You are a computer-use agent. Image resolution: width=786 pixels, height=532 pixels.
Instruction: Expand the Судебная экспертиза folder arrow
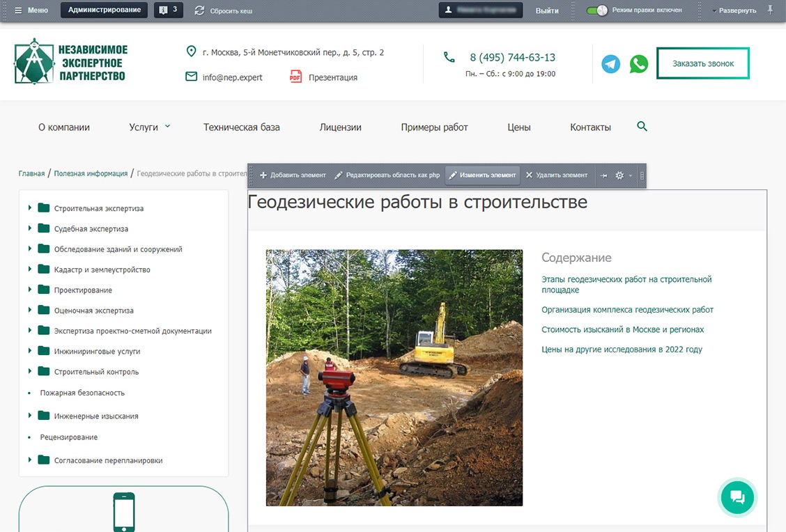pyautogui.click(x=30, y=228)
